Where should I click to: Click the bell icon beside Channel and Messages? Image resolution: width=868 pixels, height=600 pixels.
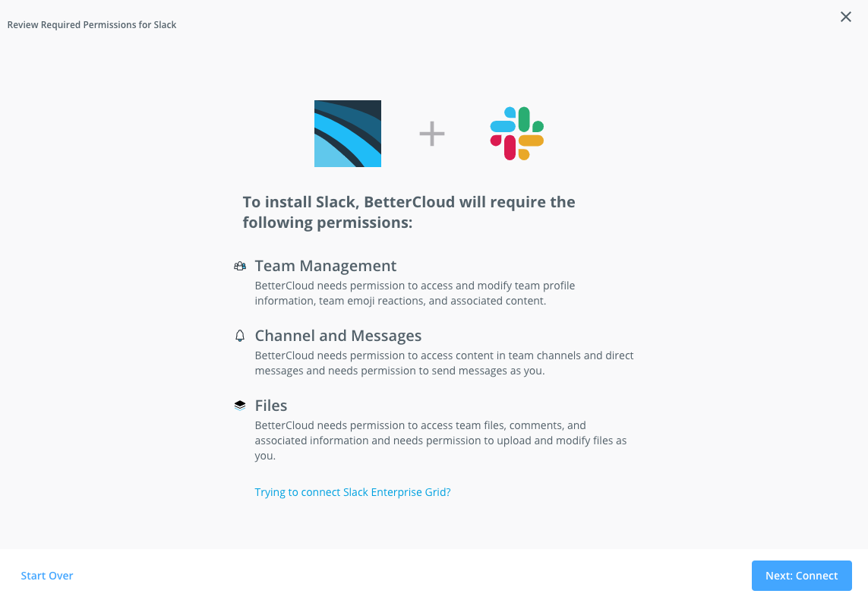click(239, 336)
